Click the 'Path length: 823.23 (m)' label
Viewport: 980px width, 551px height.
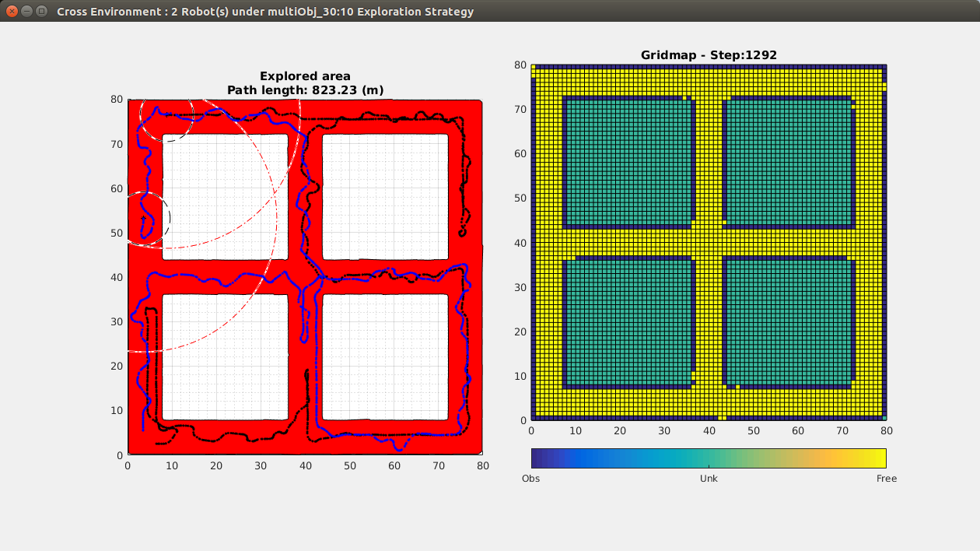pyautogui.click(x=305, y=90)
